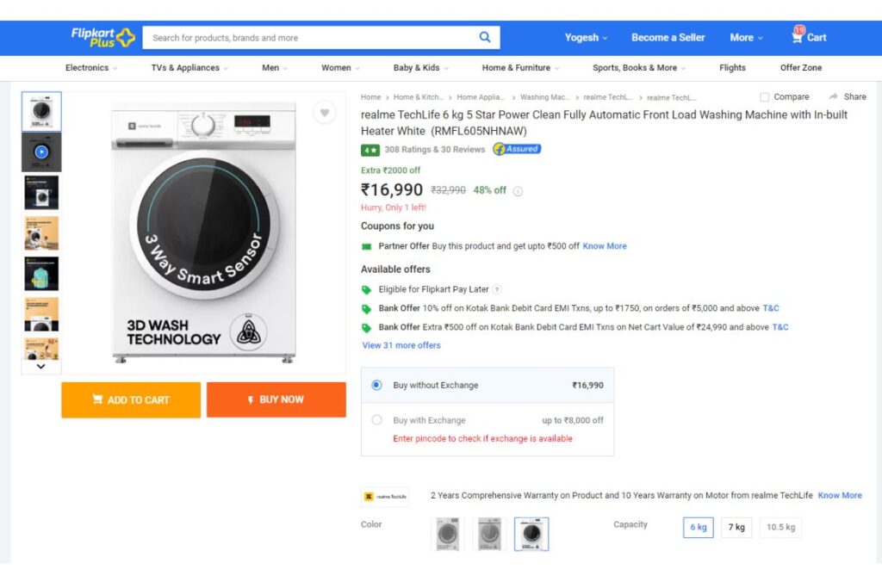Image resolution: width=882 pixels, height=588 pixels.
Task: Click the Become a Seller link
Action: tap(668, 38)
